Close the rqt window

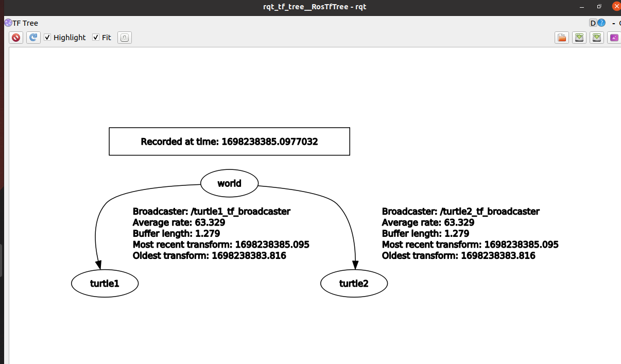point(616,7)
